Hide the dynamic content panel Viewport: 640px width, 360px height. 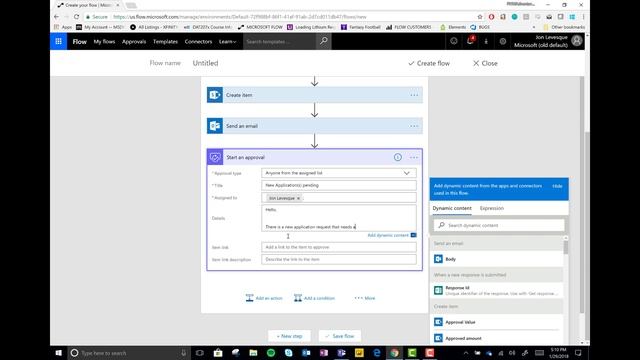pyautogui.click(x=557, y=186)
